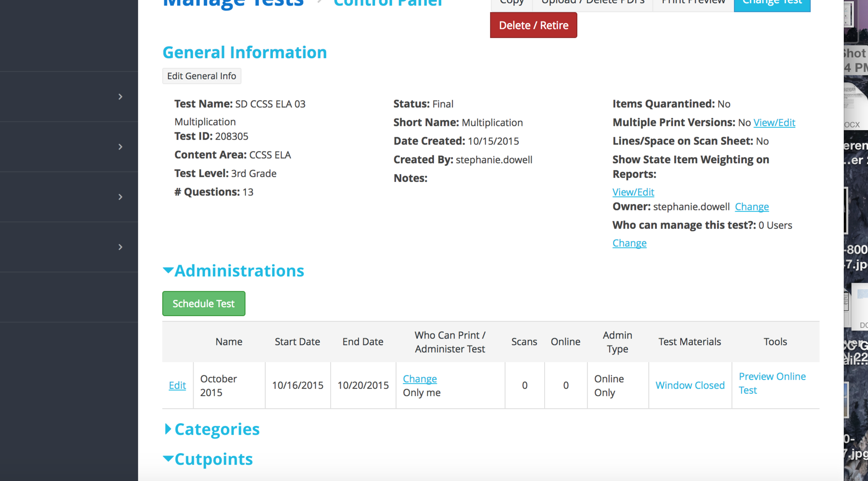This screenshot has width=868, height=481.
Task: Click Change under Who can manage this test
Action: click(629, 243)
